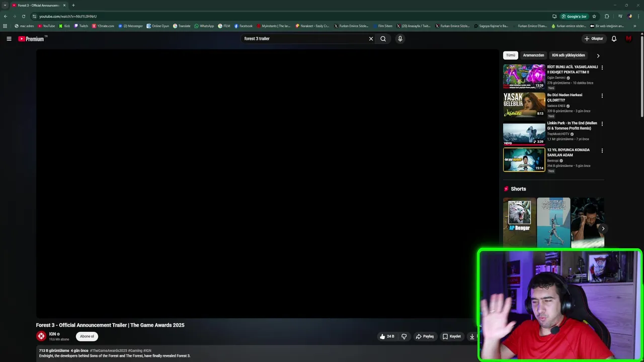Open the Y2mate.com bookmark
Viewport: 644px width, 362px height.
pyautogui.click(x=103, y=26)
